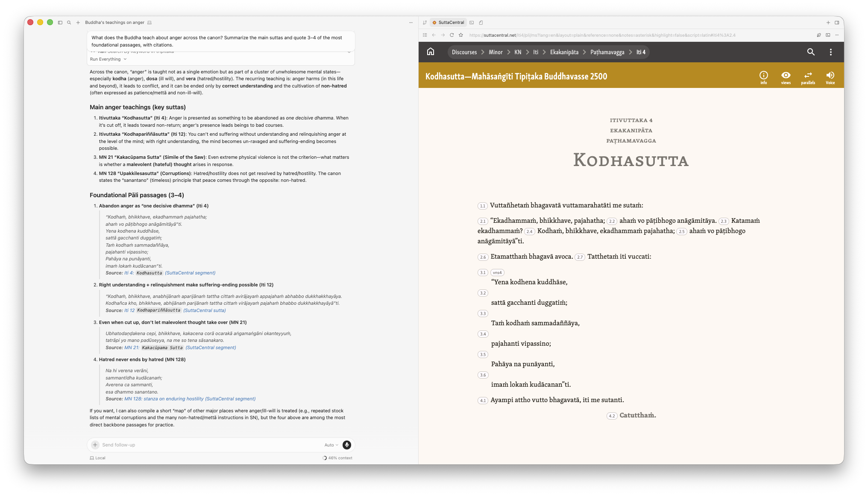The height and width of the screenshot is (496, 868).
Task: Open SuttaCentral search magnifier
Action: tap(811, 52)
